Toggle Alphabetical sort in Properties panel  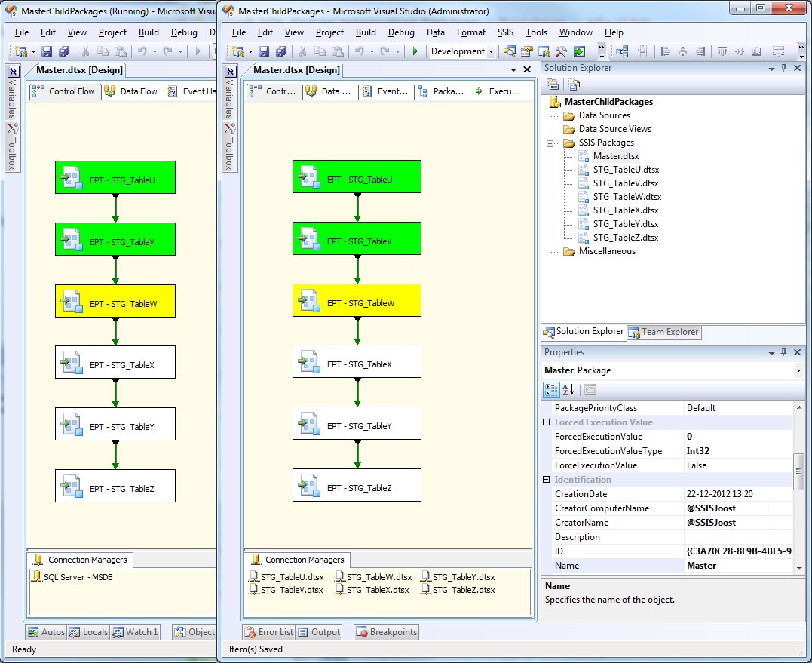(x=568, y=390)
